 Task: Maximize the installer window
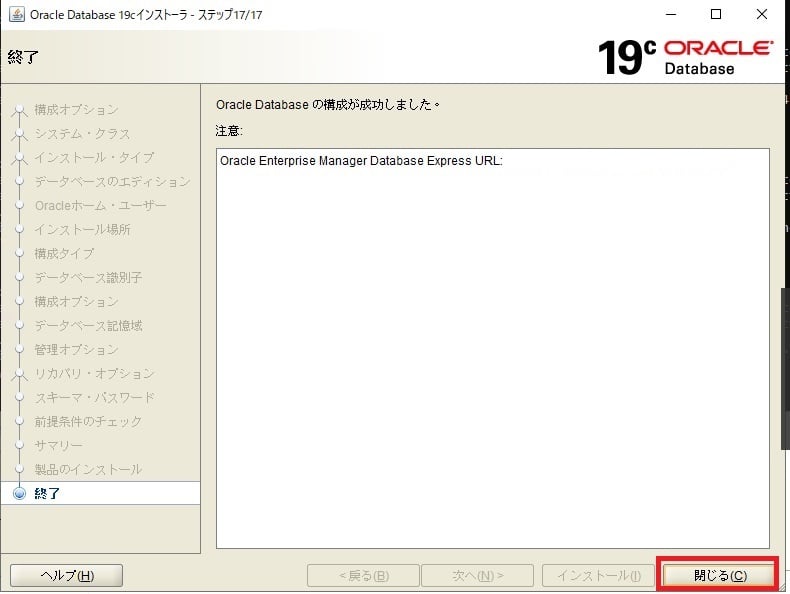point(716,15)
